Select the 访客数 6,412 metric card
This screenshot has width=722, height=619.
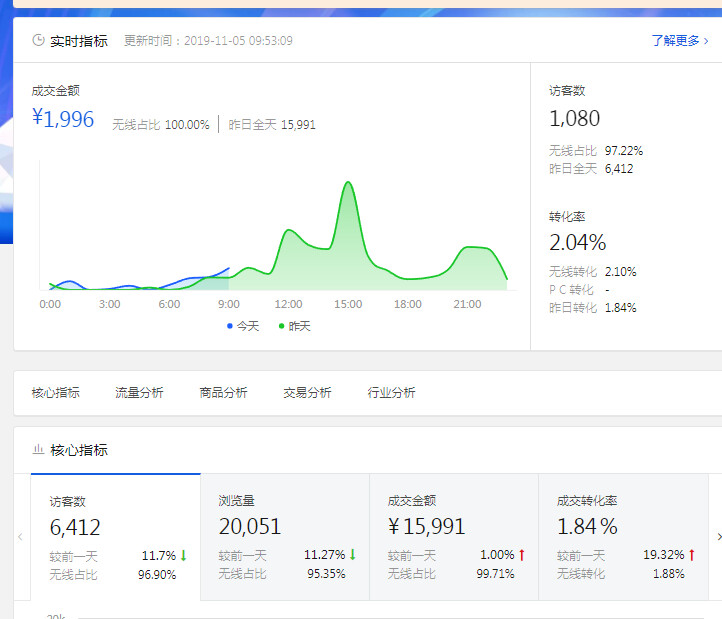tap(115, 537)
